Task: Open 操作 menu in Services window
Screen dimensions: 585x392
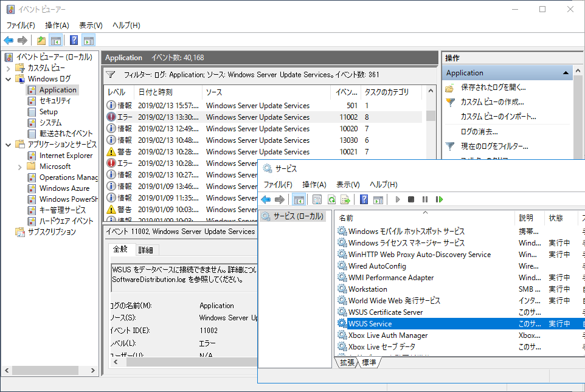Action: (x=314, y=185)
